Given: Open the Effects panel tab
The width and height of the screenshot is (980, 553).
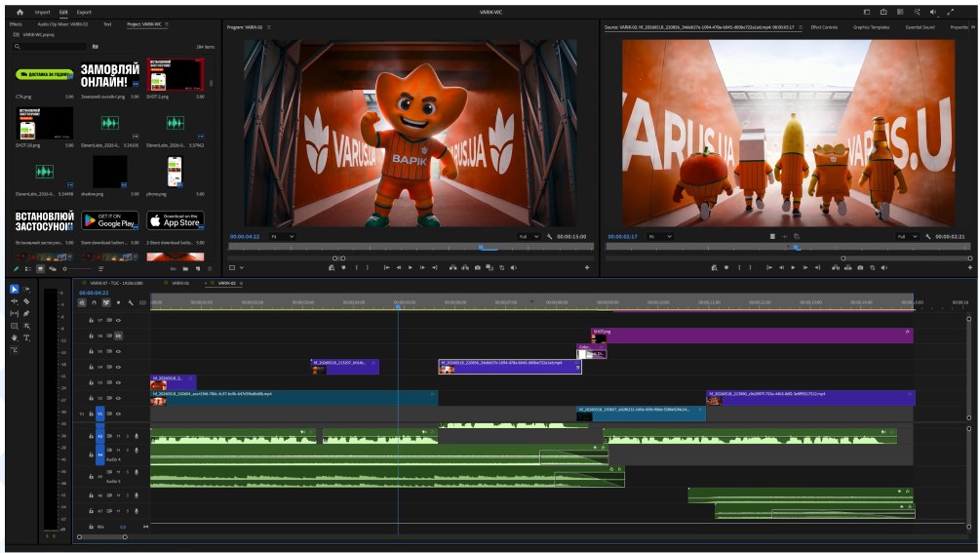Looking at the screenshot, I should point(16,24).
